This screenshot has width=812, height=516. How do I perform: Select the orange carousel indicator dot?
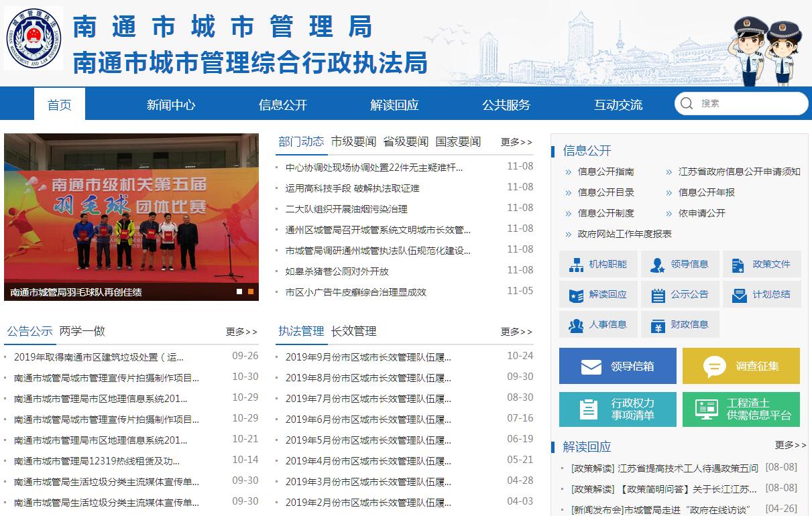coord(251,292)
